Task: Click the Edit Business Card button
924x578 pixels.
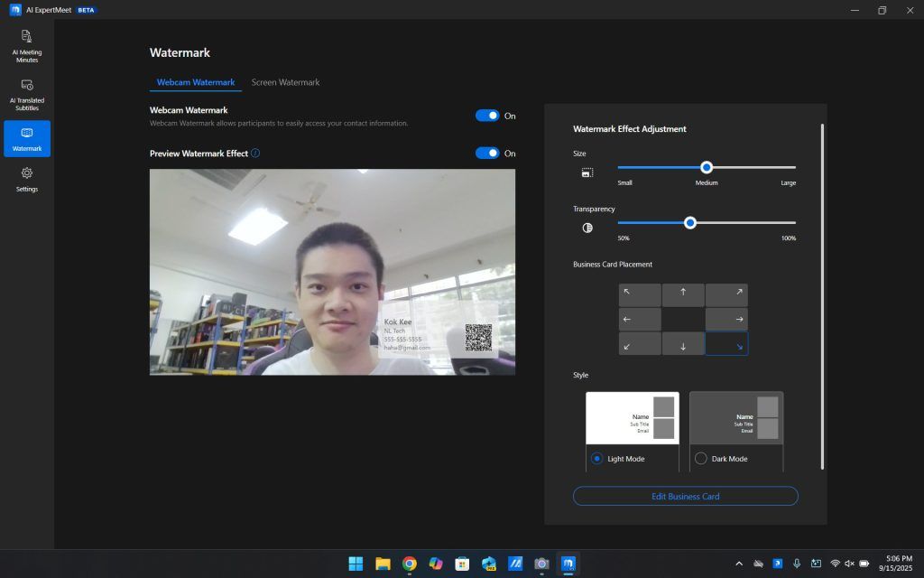Action: coord(686,496)
